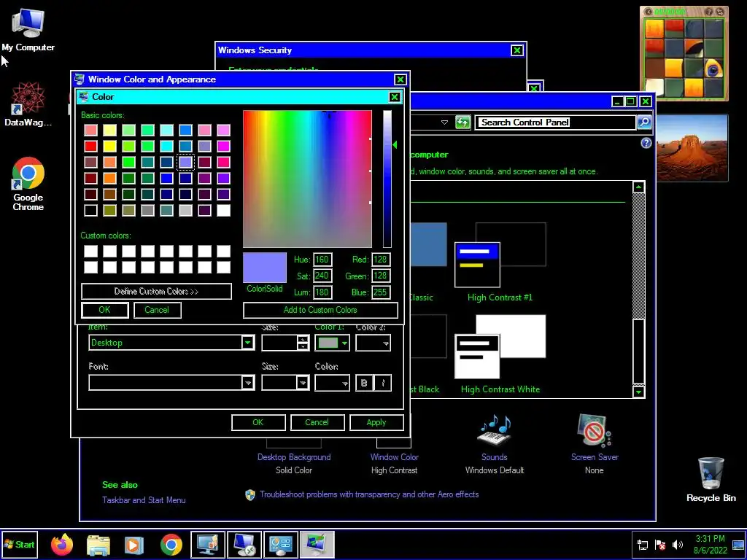
Task: Click Add to Custom Colors button
Action: [x=320, y=310]
